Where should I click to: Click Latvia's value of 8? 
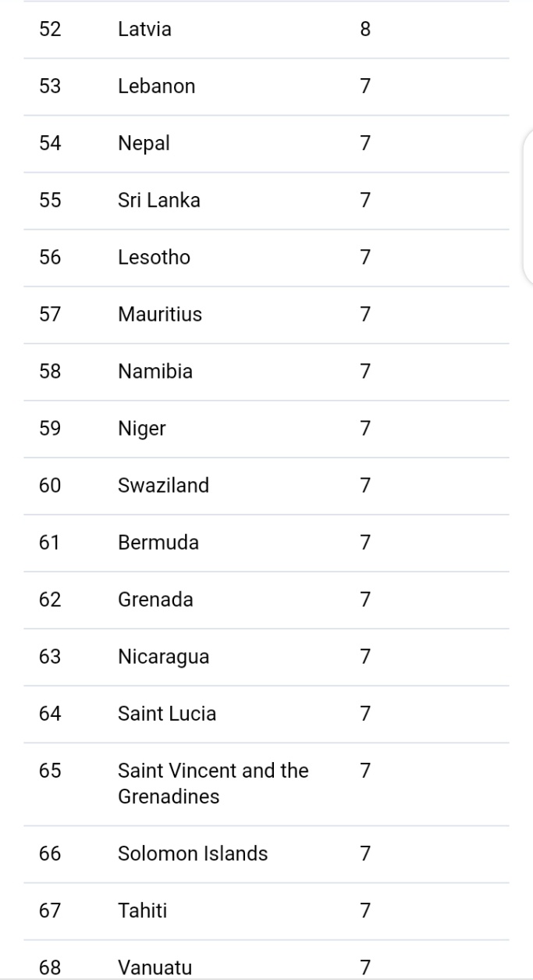tap(365, 30)
